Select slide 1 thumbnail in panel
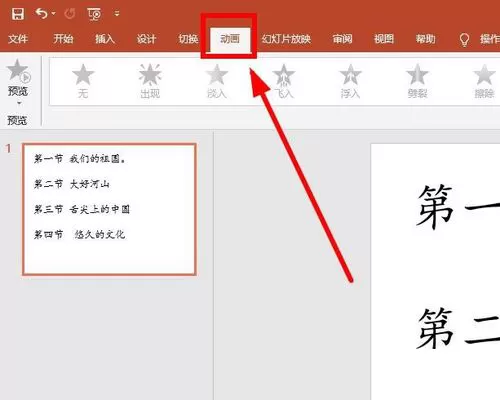The width and height of the screenshot is (500, 400). [109, 209]
